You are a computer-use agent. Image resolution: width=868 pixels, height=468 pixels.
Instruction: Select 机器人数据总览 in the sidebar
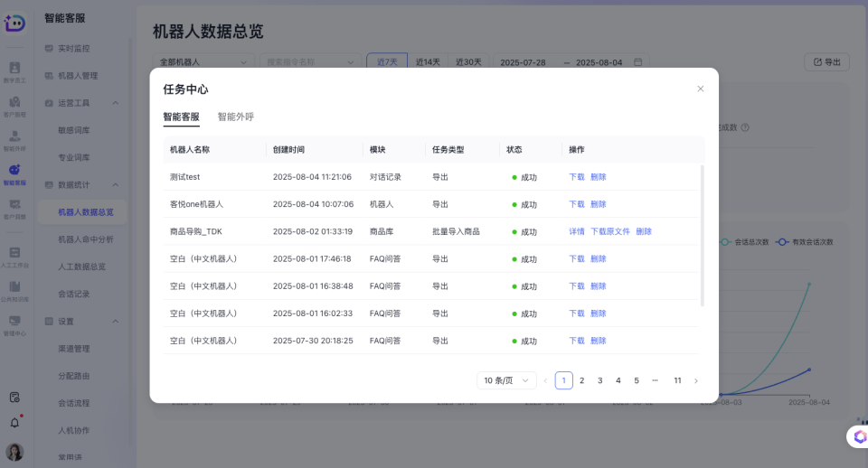pos(82,212)
